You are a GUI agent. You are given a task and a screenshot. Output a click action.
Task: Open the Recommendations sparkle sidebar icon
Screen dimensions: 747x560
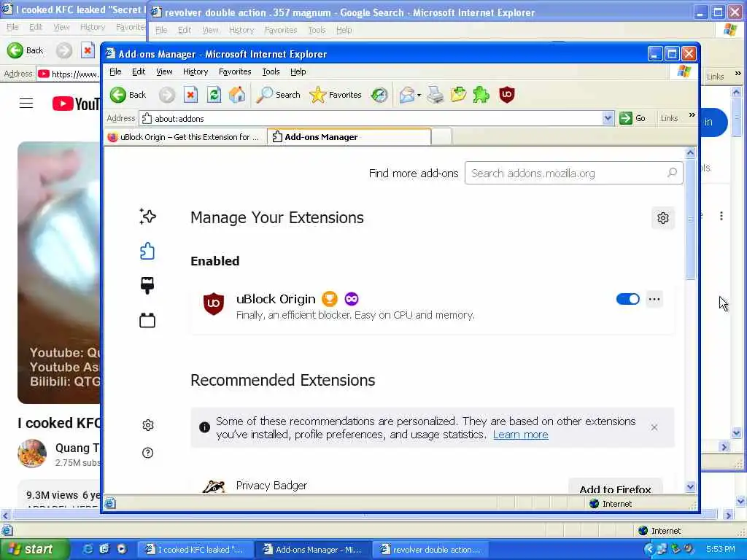147,217
